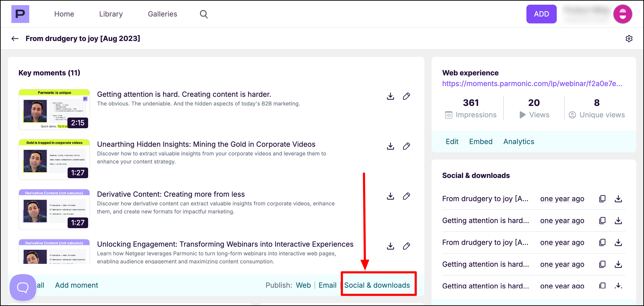Screen dimensions: 644x306
Task: Edit 'Getting attention is hard' key moment
Action: (x=406, y=96)
